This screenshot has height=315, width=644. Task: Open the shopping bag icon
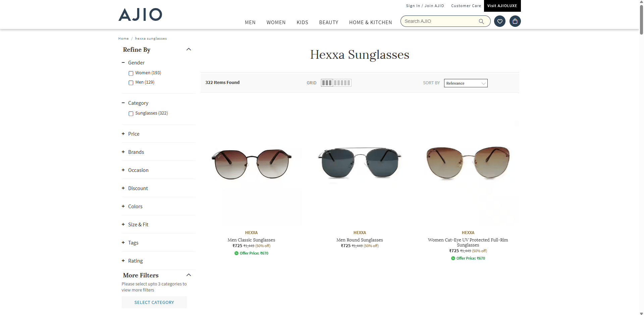(515, 21)
